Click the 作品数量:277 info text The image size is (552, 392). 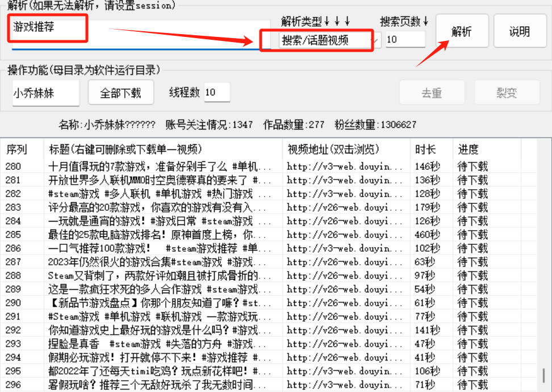pyautogui.click(x=294, y=124)
